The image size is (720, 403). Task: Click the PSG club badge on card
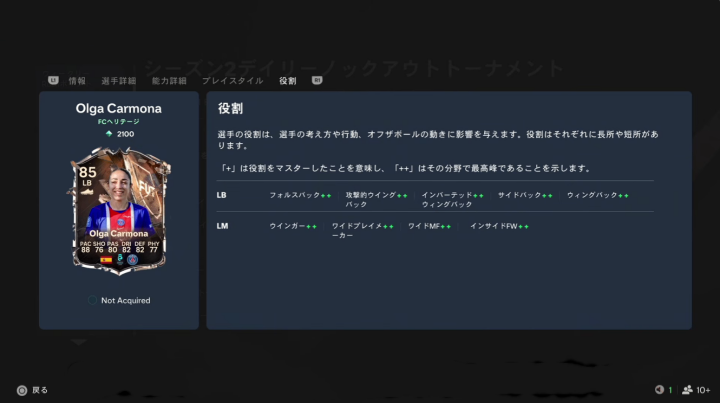pos(132,260)
